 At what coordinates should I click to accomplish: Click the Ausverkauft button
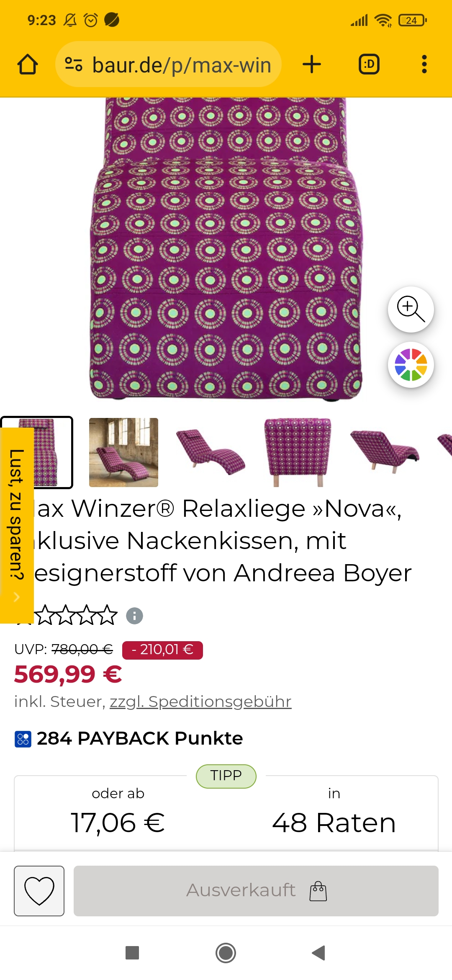[256, 891]
